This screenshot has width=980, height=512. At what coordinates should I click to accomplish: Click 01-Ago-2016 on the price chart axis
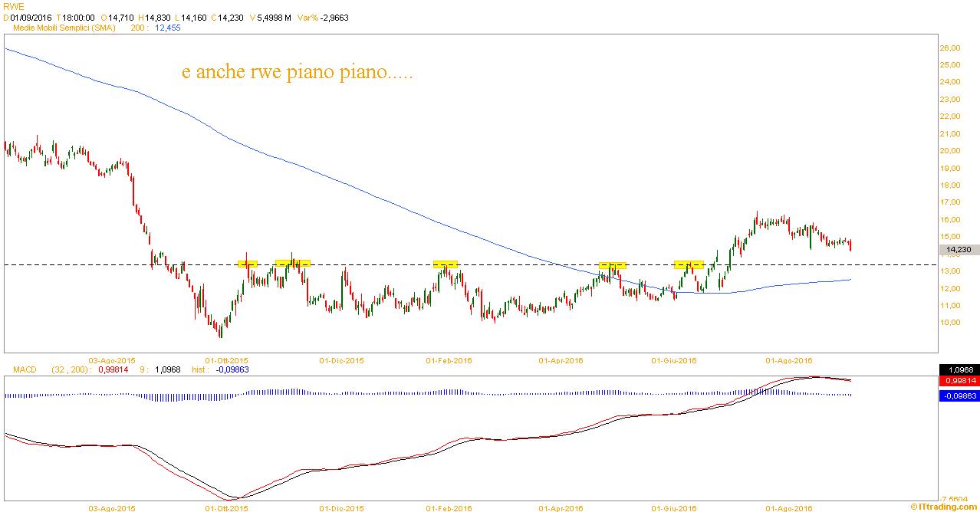(x=789, y=359)
